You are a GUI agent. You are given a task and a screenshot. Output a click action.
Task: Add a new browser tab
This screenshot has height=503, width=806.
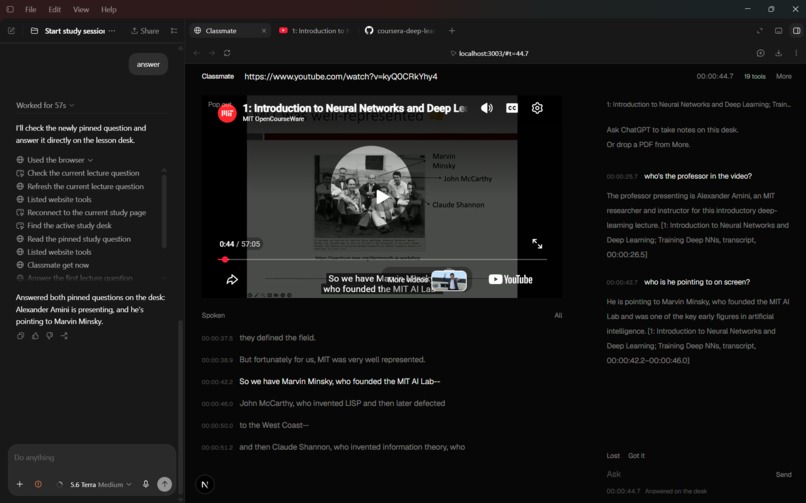[x=452, y=31]
